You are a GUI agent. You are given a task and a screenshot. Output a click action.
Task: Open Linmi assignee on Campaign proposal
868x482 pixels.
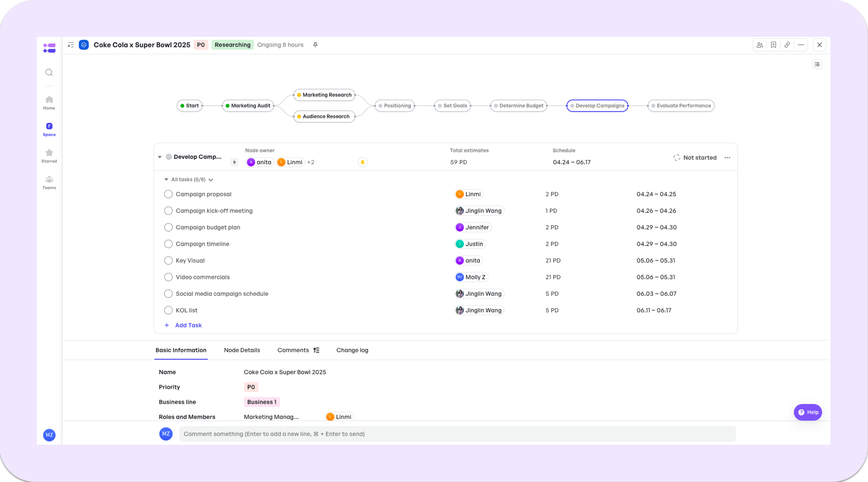[x=469, y=194]
